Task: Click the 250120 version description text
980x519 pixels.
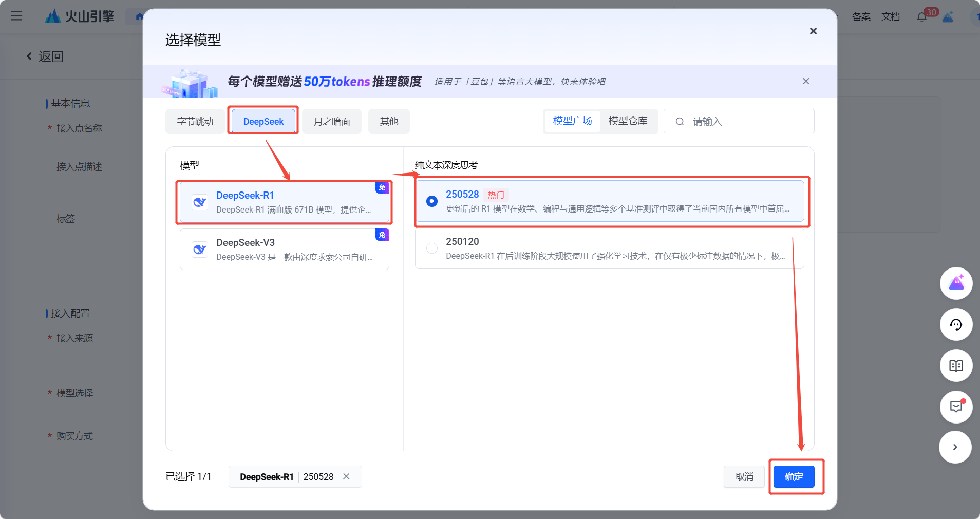Action: tap(615, 256)
